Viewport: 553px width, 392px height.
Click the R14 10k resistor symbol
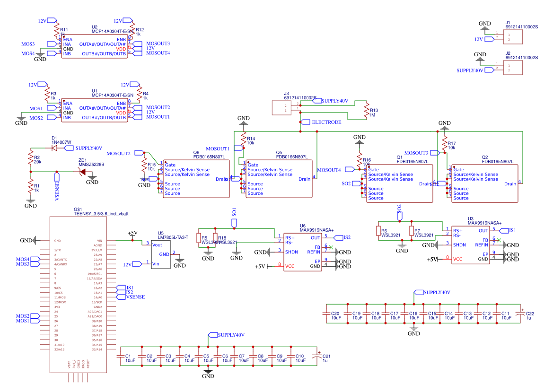point(243,139)
